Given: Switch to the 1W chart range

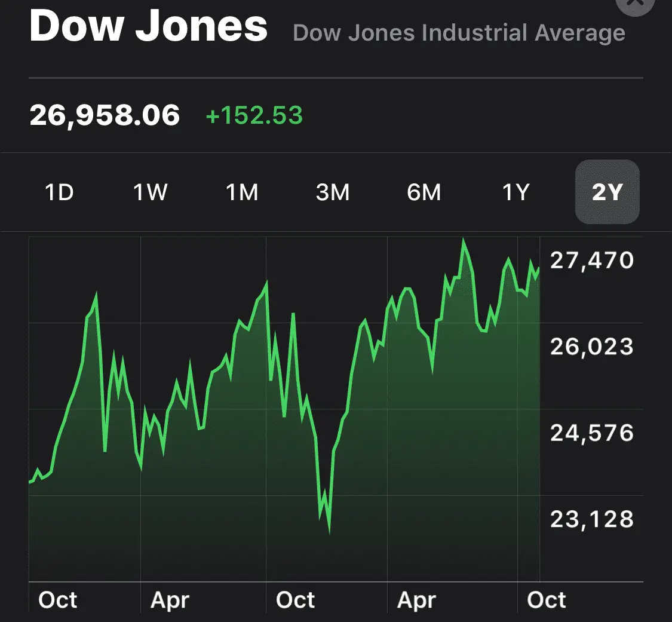Looking at the screenshot, I should tap(150, 192).
